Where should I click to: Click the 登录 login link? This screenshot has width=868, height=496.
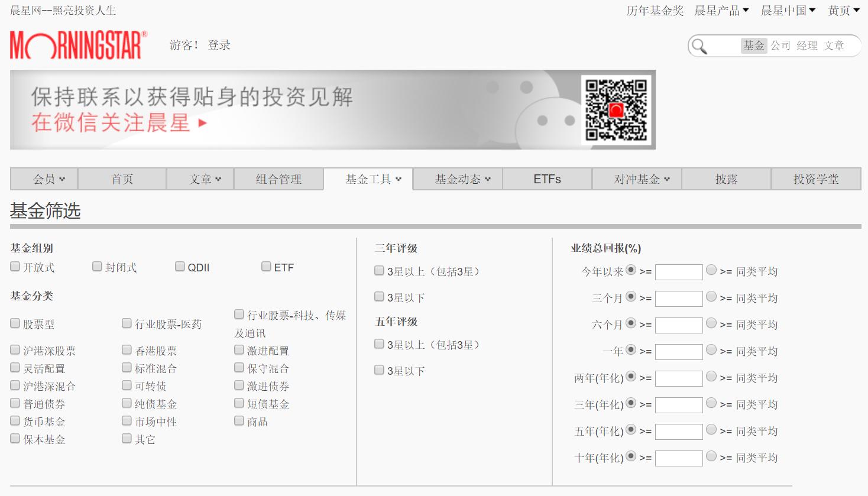(219, 45)
